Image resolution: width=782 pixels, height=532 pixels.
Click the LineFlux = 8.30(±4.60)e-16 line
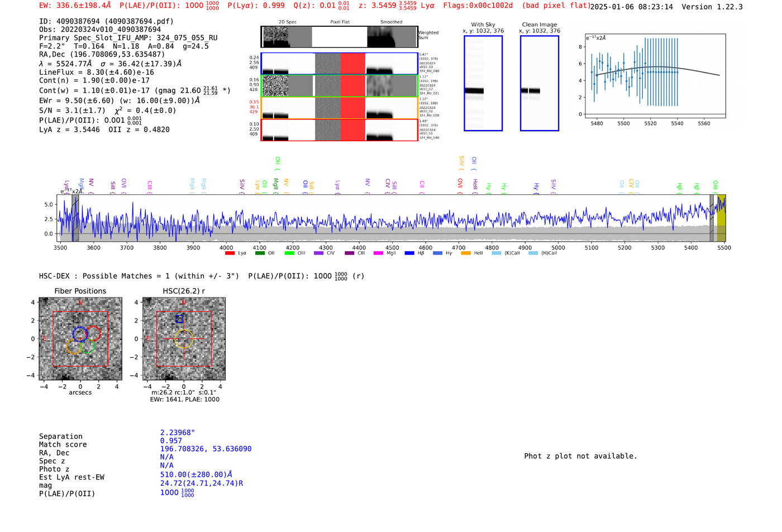coord(97,72)
